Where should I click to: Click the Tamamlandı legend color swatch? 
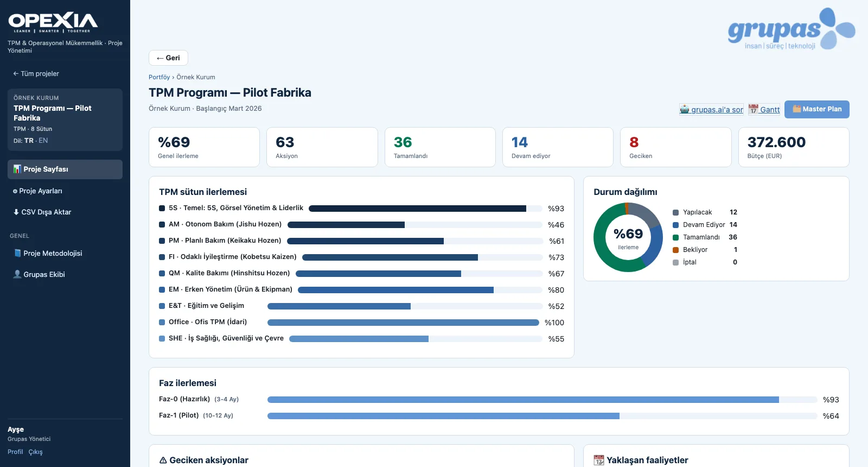click(x=676, y=238)
